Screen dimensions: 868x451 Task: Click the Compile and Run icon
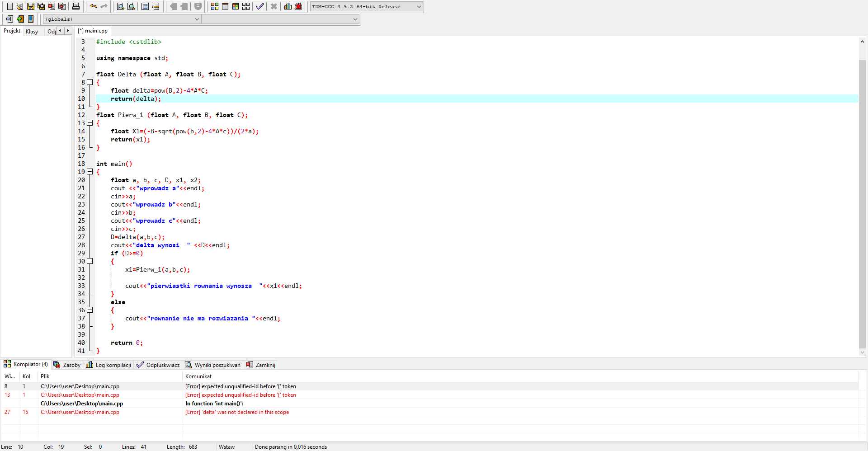[x=236, y=6]
